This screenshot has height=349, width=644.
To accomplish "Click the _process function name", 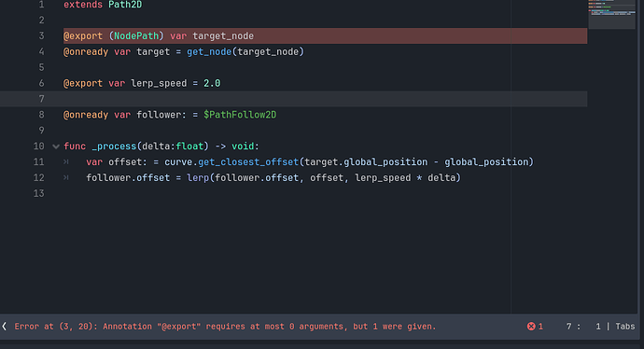I will click(x=114, y=147).
